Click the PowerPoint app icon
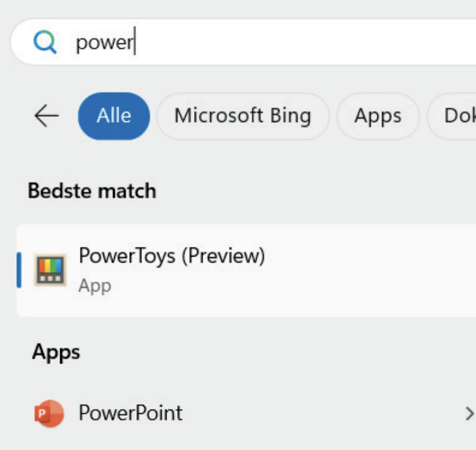 point(49,414)
